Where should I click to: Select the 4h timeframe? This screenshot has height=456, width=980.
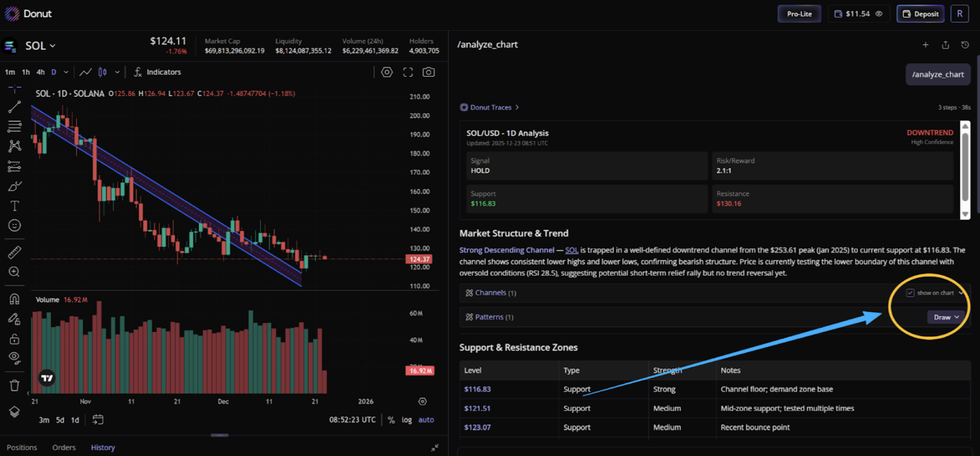(x=40, y=72)
